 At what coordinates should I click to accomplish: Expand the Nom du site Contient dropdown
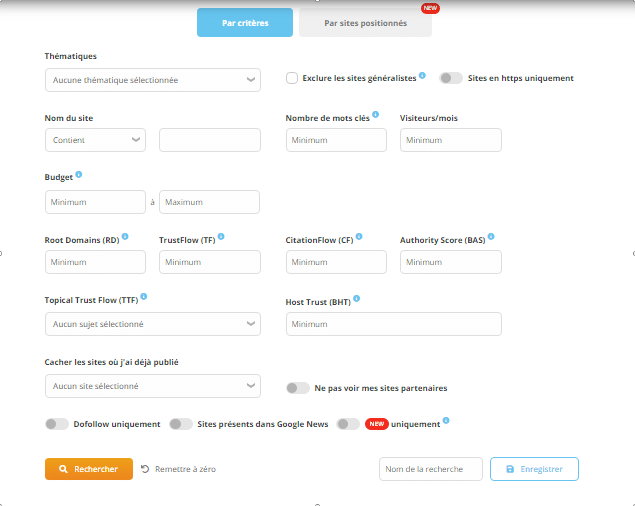(x=95, y=141)
